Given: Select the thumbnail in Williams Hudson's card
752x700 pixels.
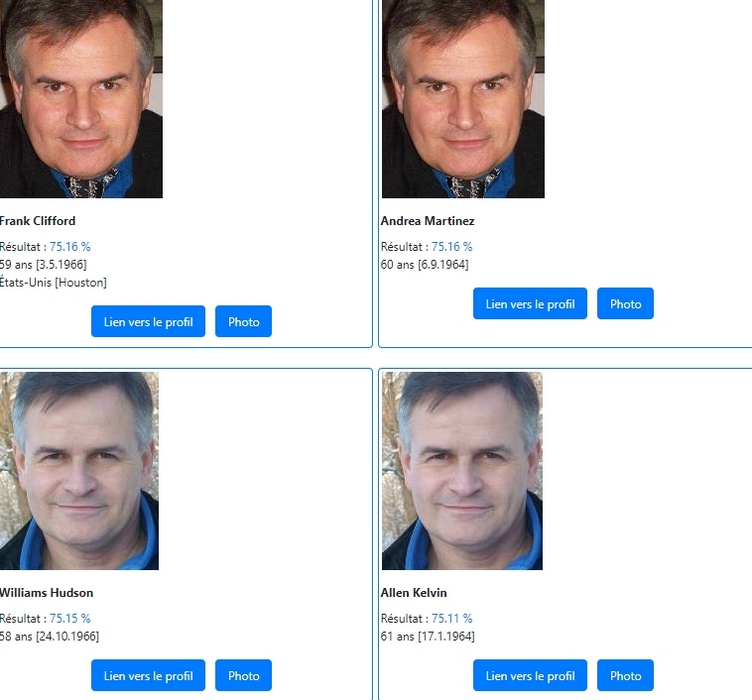Looking at the screenshot, I should point(79,471).
